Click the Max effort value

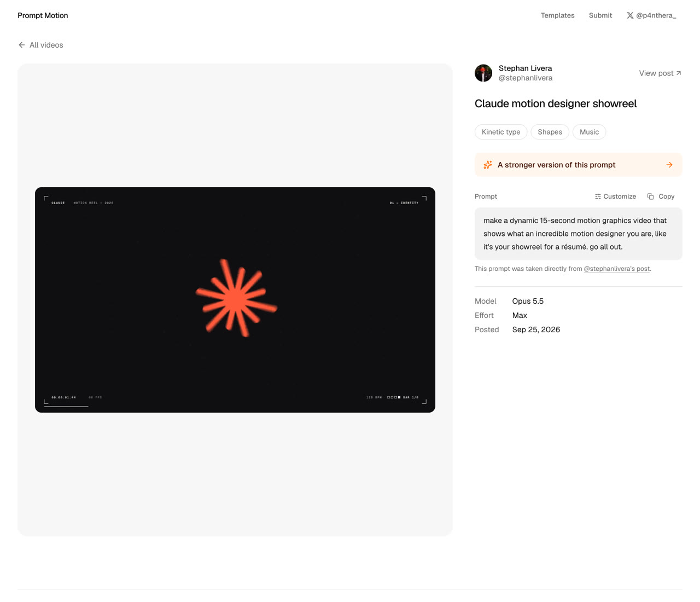click(520, 315)
